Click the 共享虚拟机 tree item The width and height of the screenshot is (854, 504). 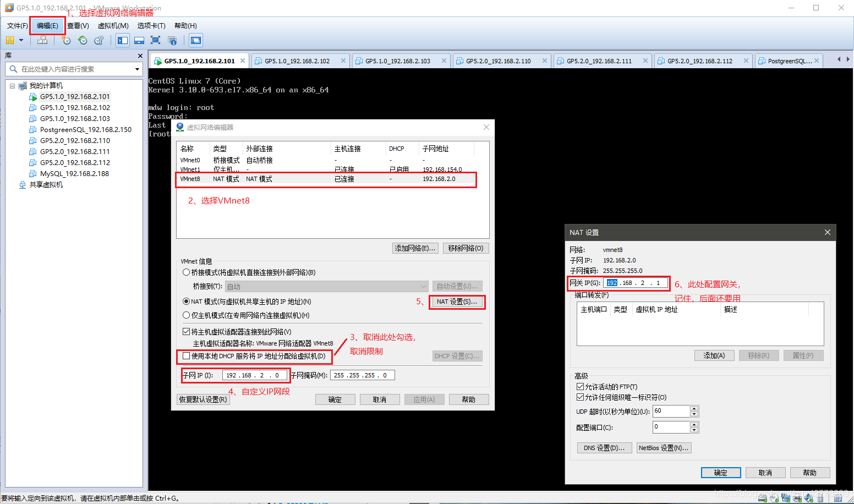click(46, 185)
